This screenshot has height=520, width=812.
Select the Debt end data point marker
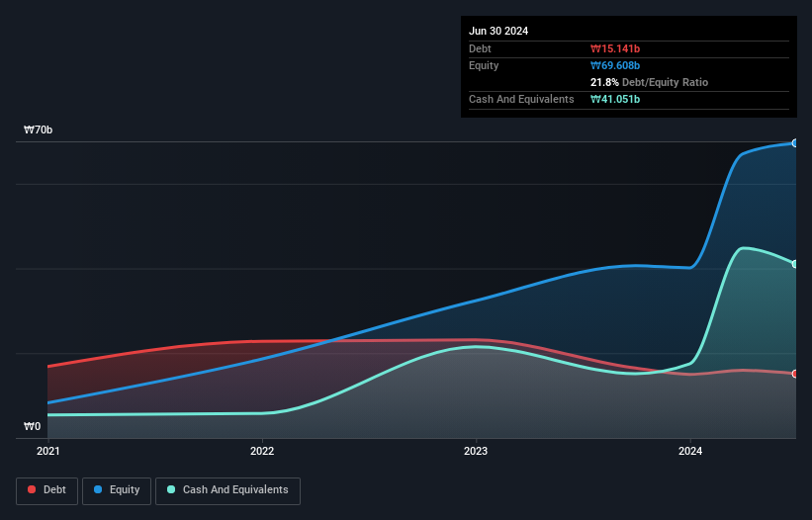coord(795,374)
